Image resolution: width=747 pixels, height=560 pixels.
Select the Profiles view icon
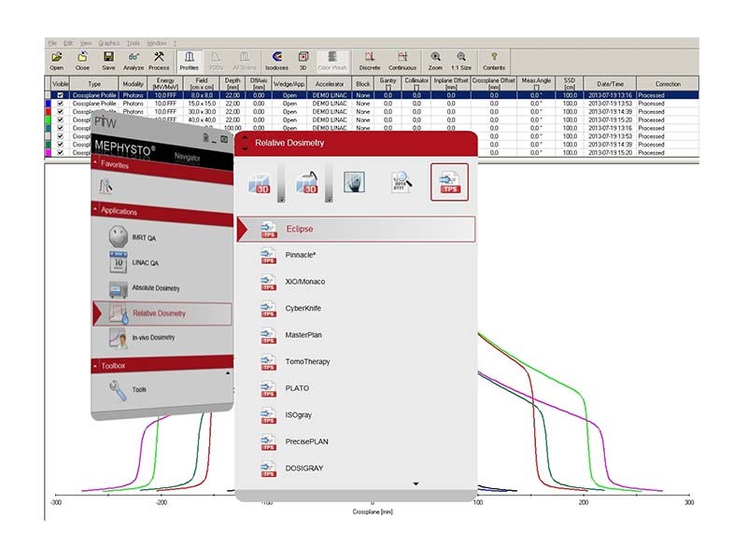[x=190, y=62]
